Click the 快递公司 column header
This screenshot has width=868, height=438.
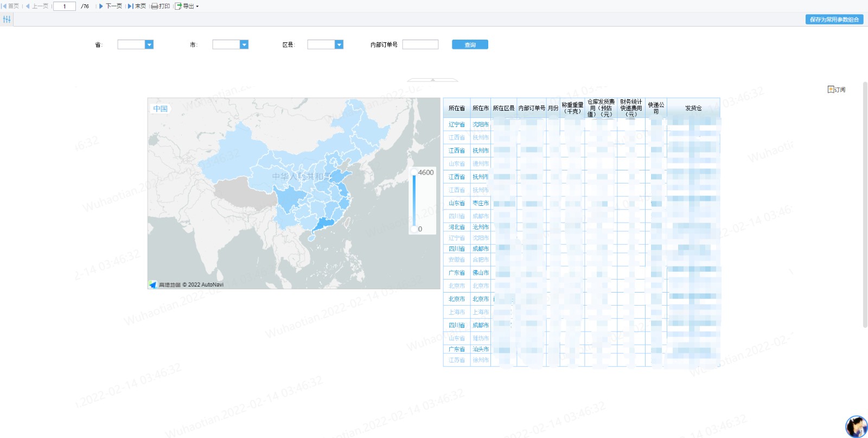pos(656,108)
